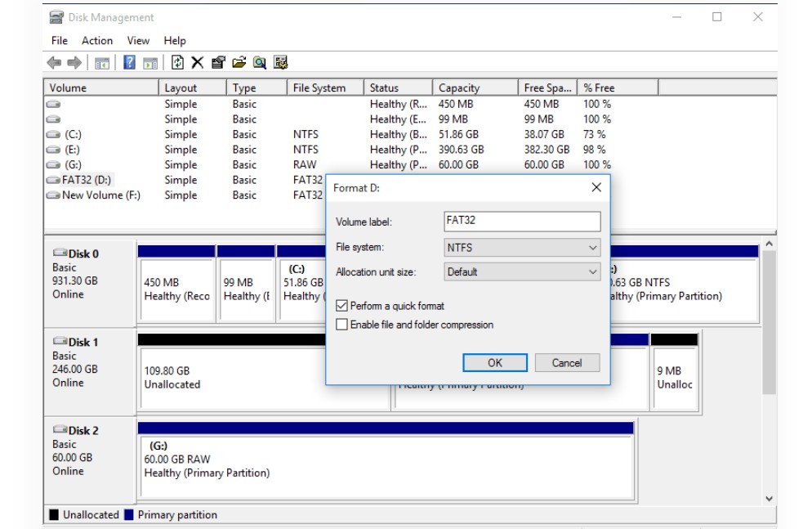Open the Help menu
Viewport: 812px width, 529px height.
175,40
